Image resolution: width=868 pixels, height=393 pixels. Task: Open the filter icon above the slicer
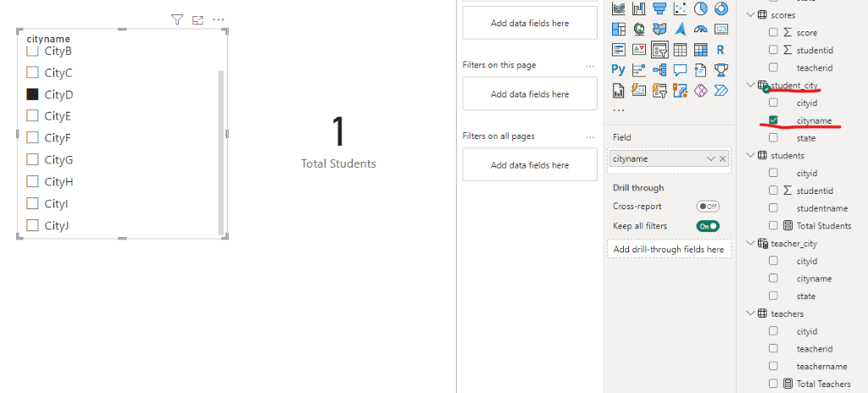pos(176,20)
